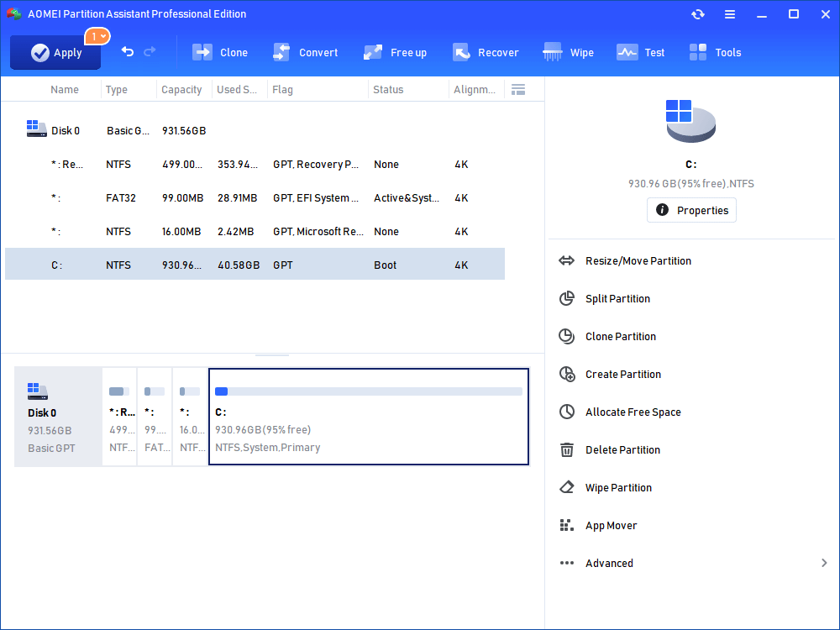Select the Free up toolbar icon
Viewport: 840px width, 630px height.
coord(373,52)
